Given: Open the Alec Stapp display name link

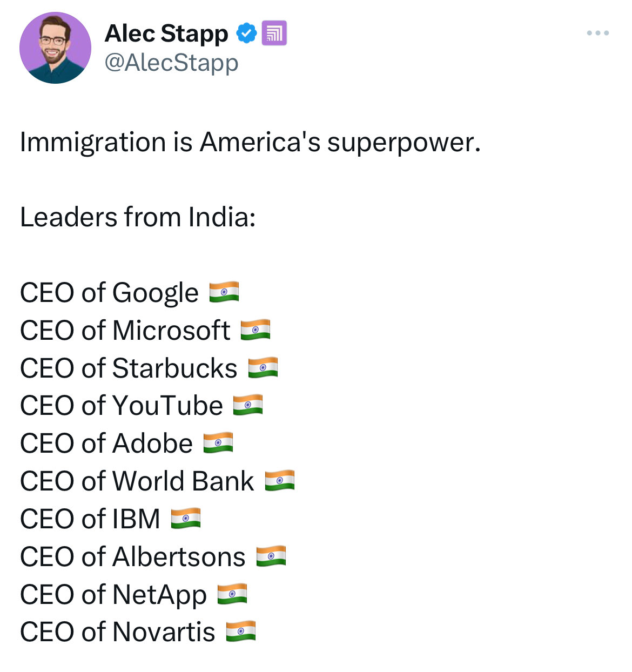Looking at the screenshot, I should click(166, 33).
